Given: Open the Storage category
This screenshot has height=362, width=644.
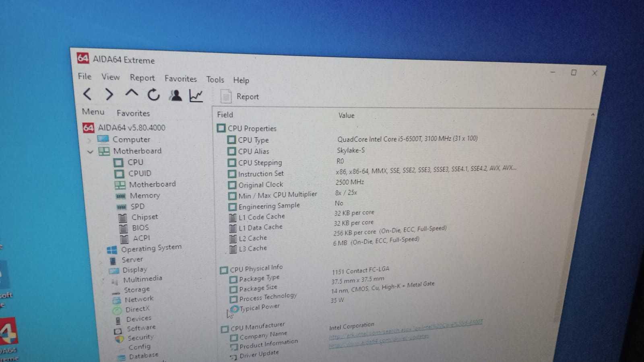Looking at the screenshot, I should pos(137,290).
